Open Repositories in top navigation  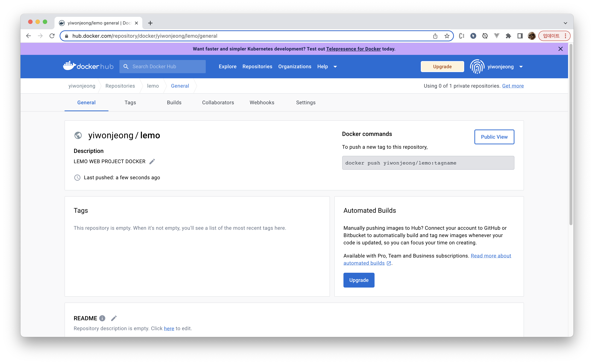[257, 67]
